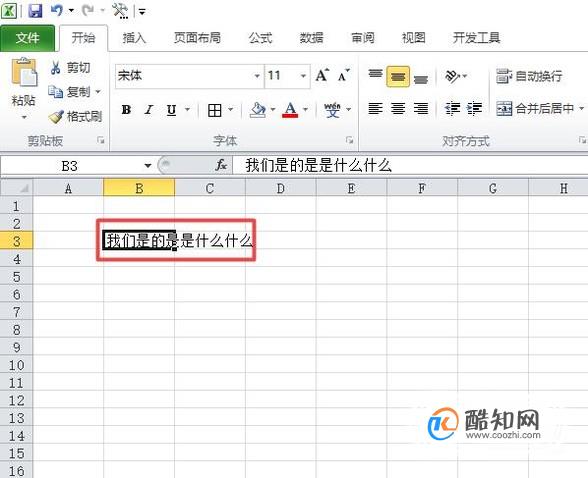Expand the Name Box dropdown arrow
Screen dimensions: 588x478
[x=148, y=165]
